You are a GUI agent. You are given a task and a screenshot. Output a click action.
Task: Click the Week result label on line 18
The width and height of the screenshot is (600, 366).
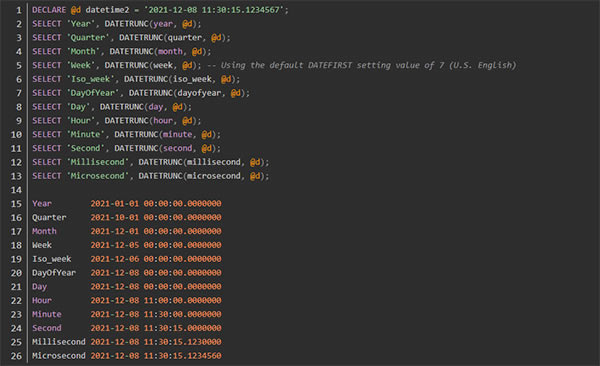(42, 245)
